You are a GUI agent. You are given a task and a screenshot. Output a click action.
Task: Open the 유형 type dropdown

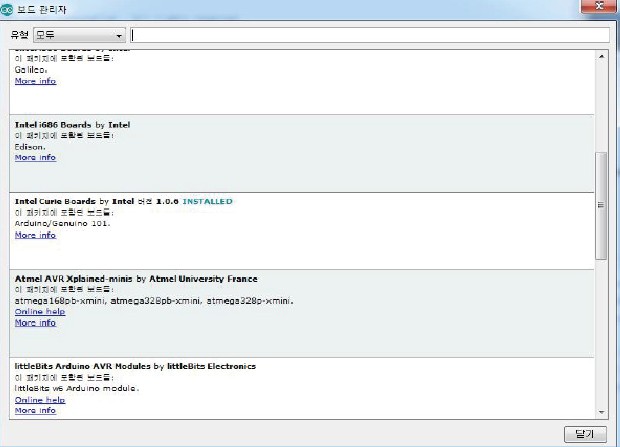(79, 35)
